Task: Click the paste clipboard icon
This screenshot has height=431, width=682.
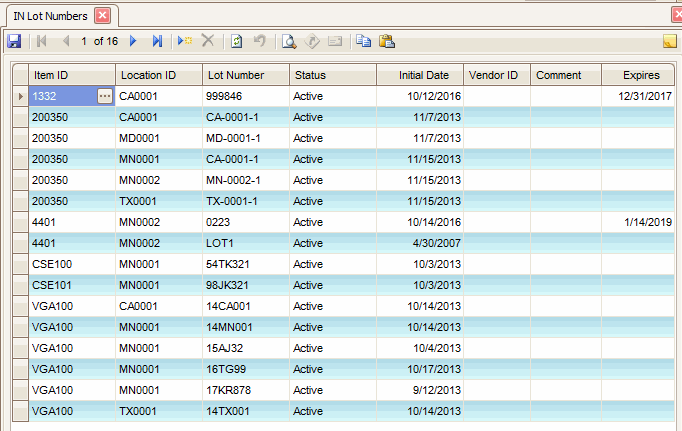Action: (x=386, y=41)
